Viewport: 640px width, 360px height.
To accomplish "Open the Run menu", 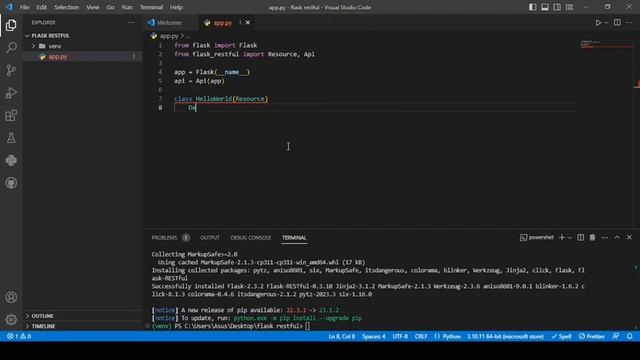I will (127, 7).
